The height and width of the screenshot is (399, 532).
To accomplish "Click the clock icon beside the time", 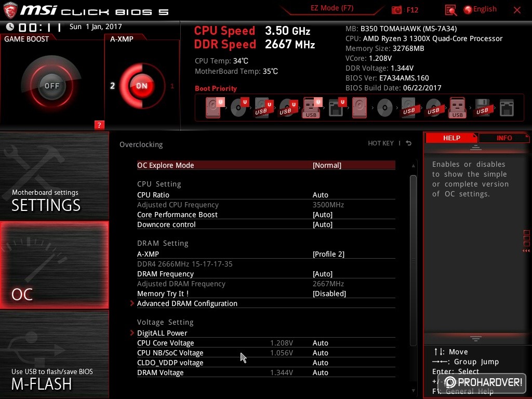I will [10, 26].
